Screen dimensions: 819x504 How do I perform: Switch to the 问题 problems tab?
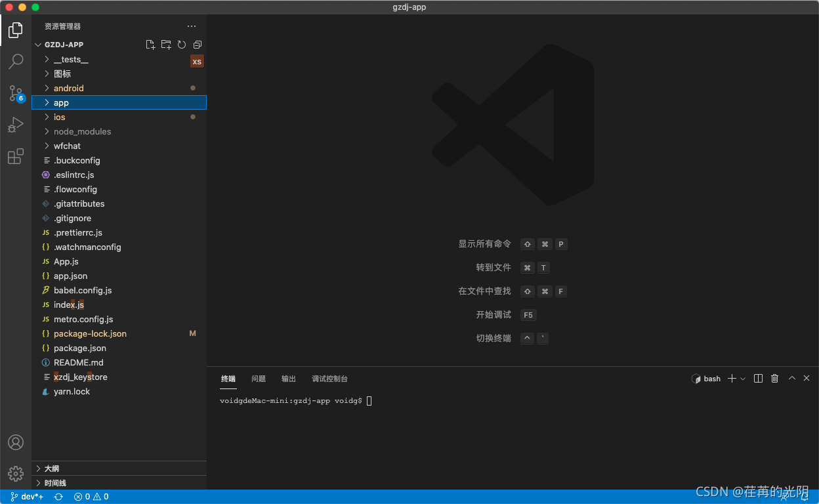click(x=259, y=379)
